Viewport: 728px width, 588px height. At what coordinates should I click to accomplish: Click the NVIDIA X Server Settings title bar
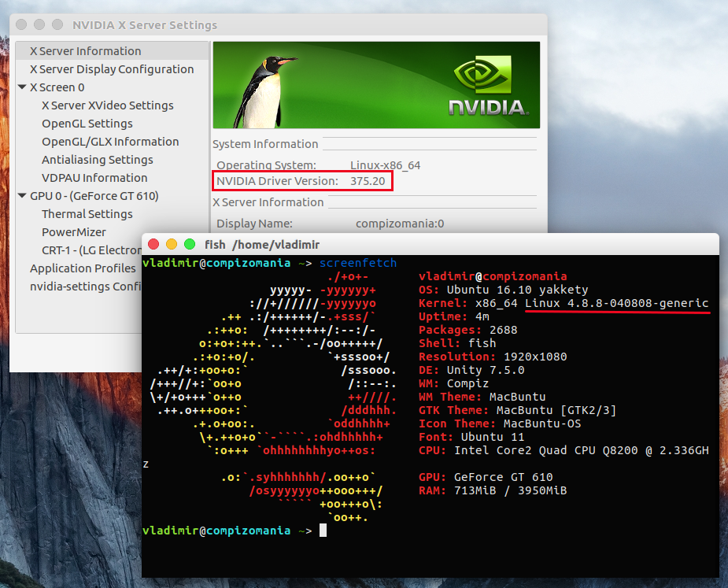point(279,24)
